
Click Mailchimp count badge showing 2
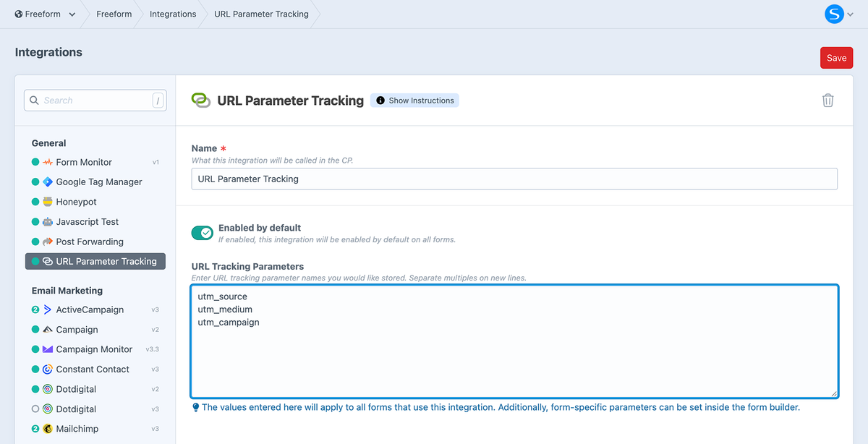coord(35,429)
